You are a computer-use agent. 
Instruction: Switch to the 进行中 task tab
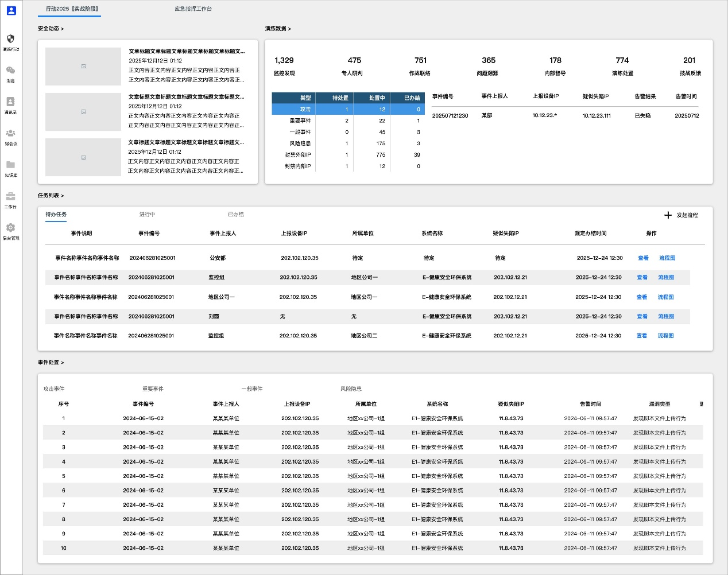point(147,215)
